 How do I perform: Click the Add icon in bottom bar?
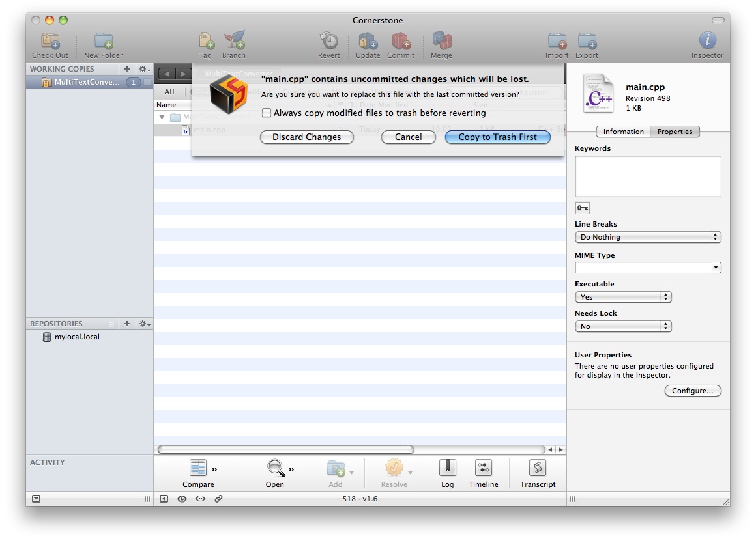(x=336, y=468)
